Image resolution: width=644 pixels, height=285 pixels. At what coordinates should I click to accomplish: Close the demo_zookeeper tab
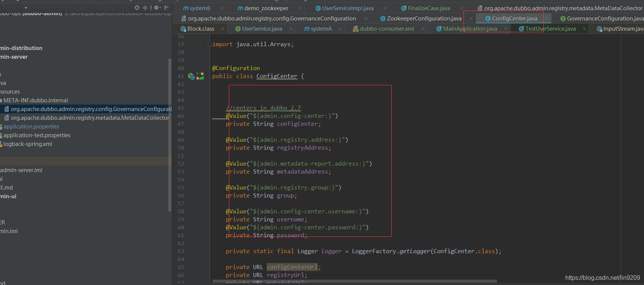(300, 8)
